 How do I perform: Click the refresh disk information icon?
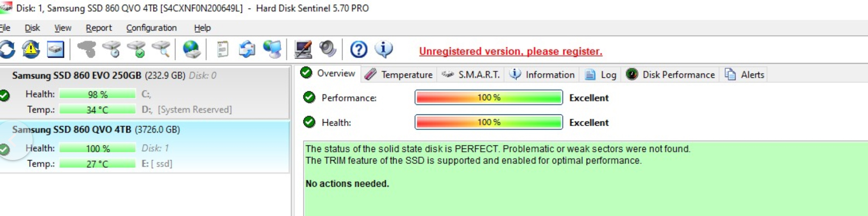coord(7,49)
